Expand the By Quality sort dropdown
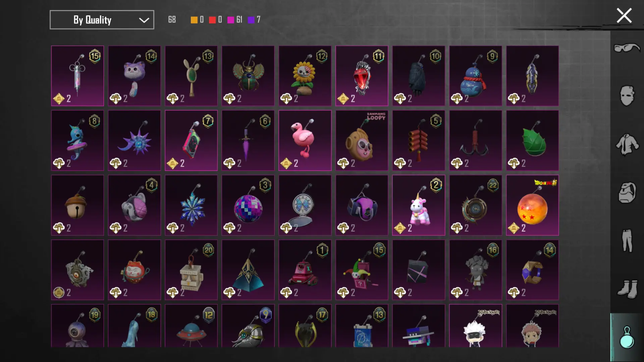The image size is (644, 362). (102, 20)
